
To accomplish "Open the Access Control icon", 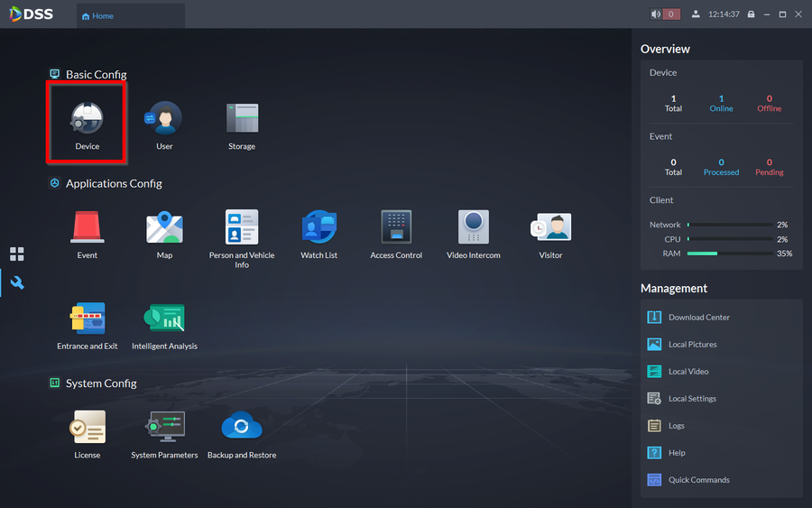I will [396, 230].
